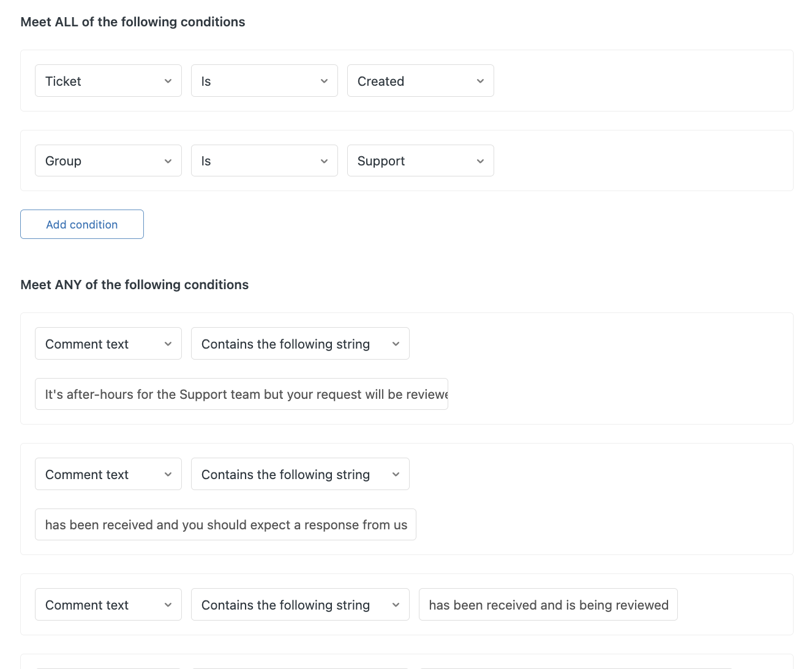Edit the 'has been received and is being reviewed' field
This screenshot has height=669, width=812.
tap(548, 605)
